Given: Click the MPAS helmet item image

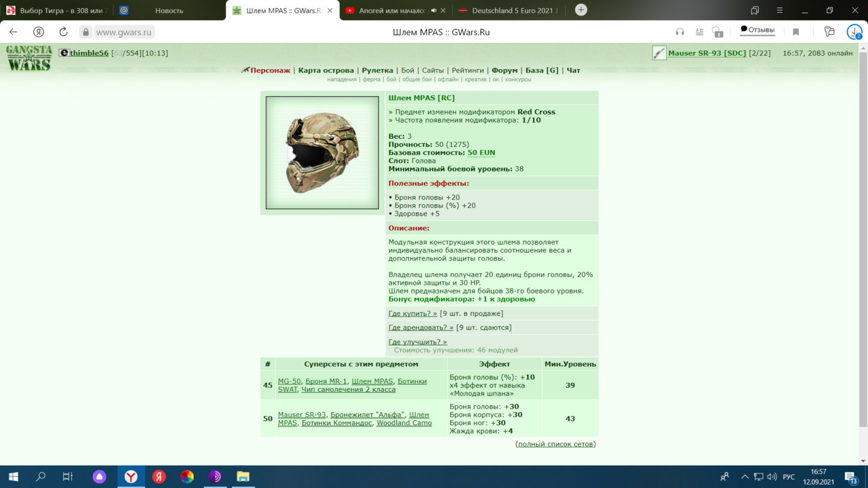Looking at the screenshot, I should coord(322,152).
